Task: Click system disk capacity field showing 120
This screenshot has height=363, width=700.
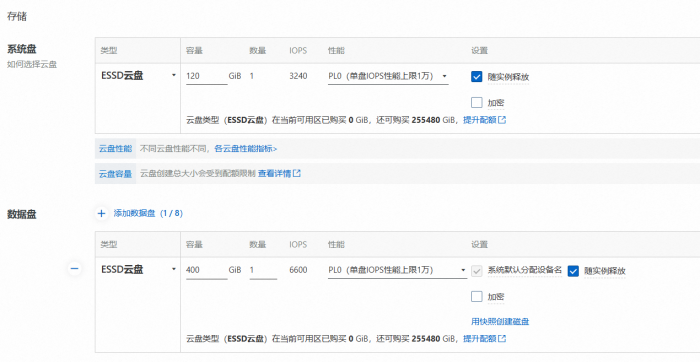Action: (207, 76)
